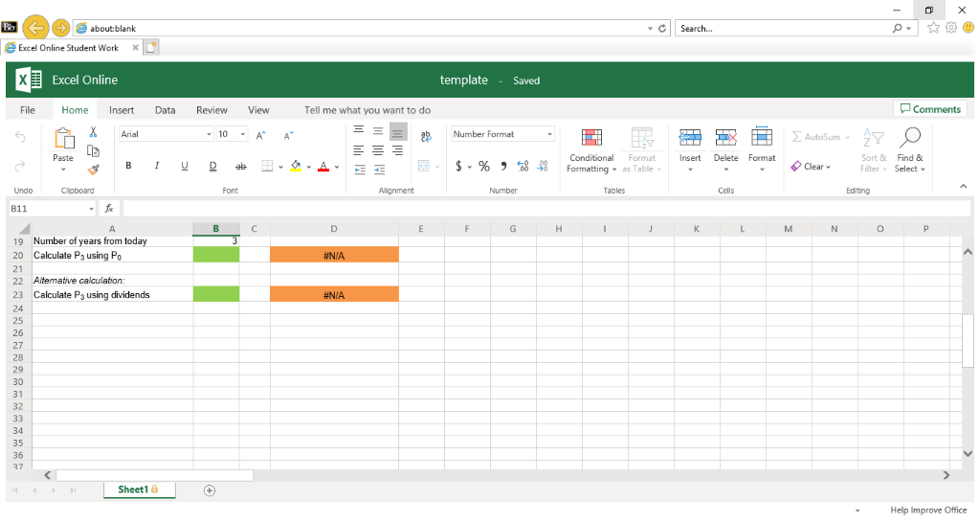The width and height of the screenshot is (980, 523).
Task: Click the Tell me what you want box
Action: [x=367, y=110]
